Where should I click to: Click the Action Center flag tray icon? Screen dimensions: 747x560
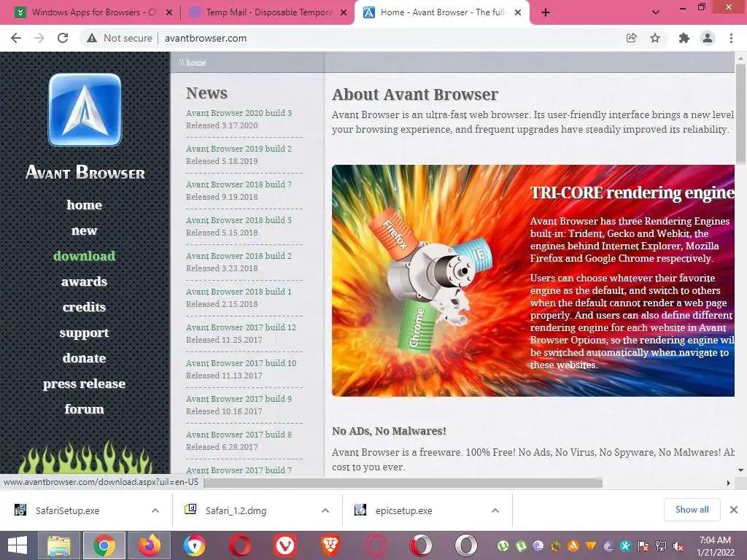pos(643,546)
